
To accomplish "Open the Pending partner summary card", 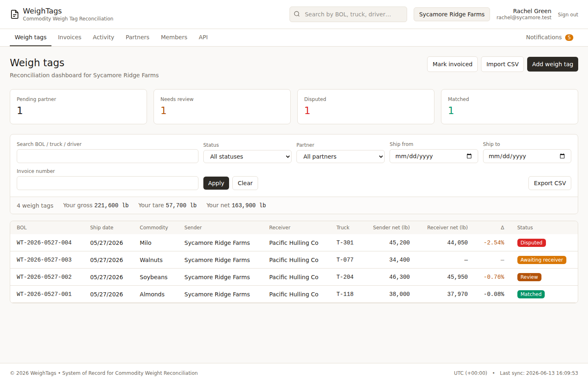I will tap(78, 107).
